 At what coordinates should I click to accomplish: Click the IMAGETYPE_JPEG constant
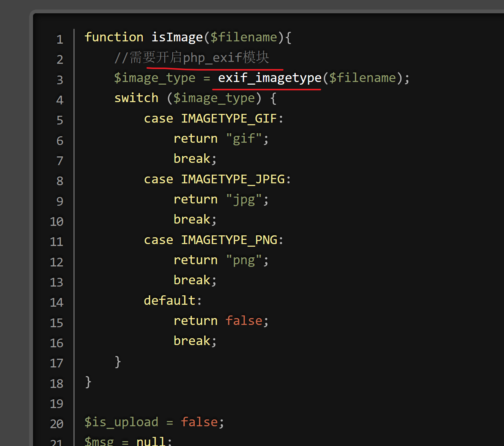click(x=233, y=179)
